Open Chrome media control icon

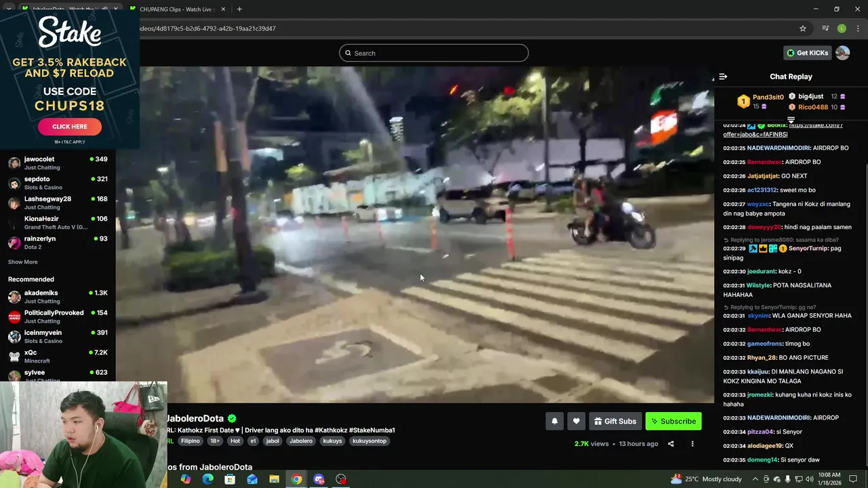pos(825,28)
